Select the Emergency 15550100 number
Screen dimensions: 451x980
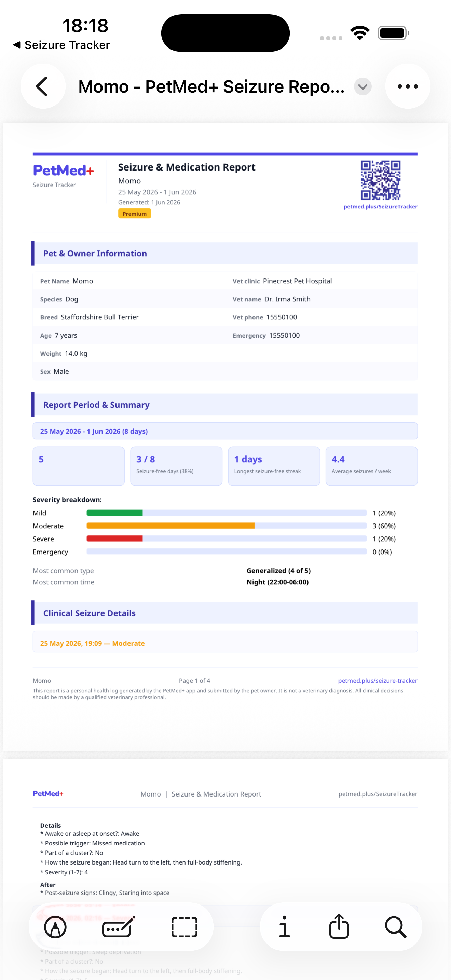pyautogui.click(x=285, y=335)
